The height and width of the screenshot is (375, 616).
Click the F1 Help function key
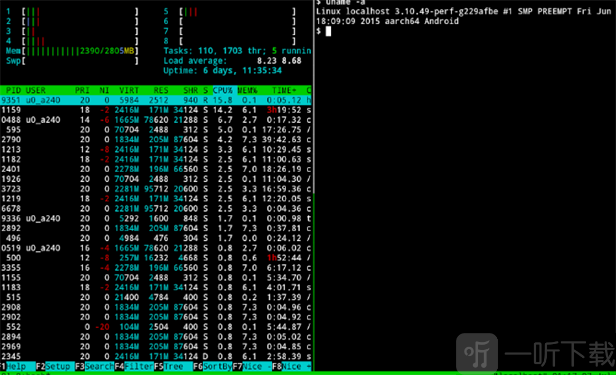pos(13,366)
